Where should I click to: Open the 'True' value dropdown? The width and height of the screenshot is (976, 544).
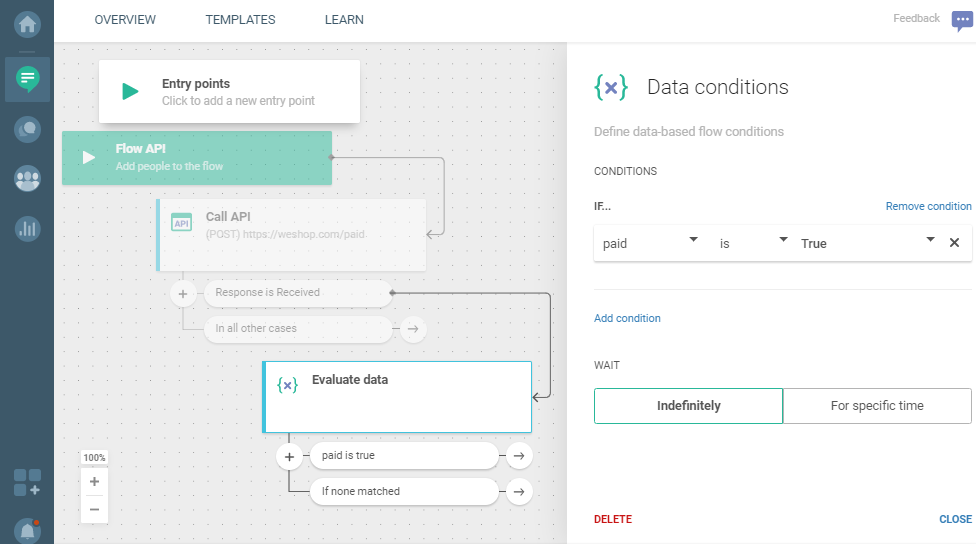point(866,243)
